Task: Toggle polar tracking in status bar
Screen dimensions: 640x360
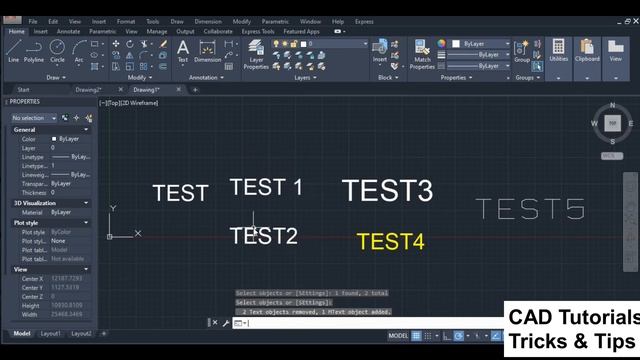Action: (459, 336)
